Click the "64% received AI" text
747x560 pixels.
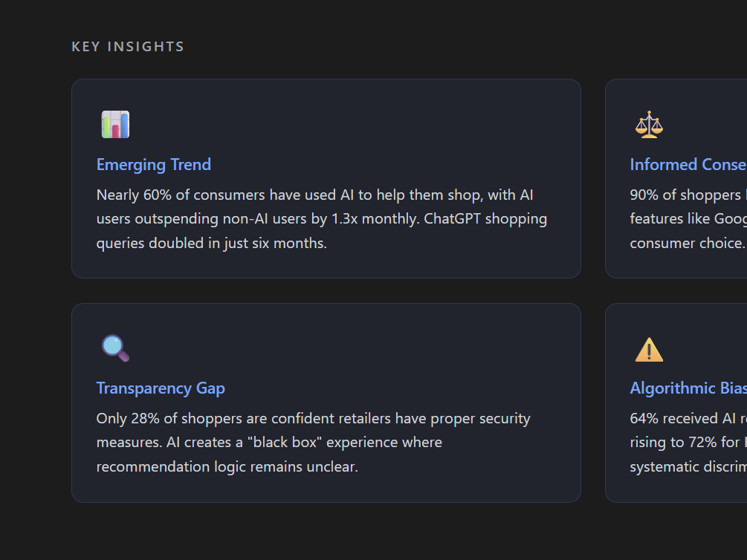(684, 419)
